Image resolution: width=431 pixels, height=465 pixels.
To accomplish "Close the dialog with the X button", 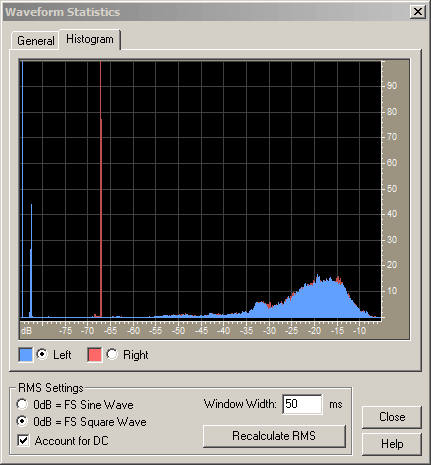I will pyautogui.click(x=417, y=12).
